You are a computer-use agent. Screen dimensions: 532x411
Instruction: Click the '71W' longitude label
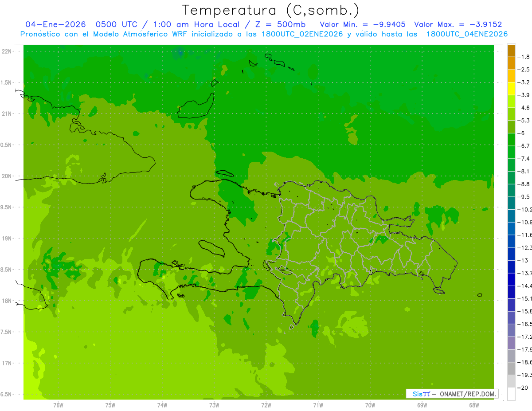318,405
